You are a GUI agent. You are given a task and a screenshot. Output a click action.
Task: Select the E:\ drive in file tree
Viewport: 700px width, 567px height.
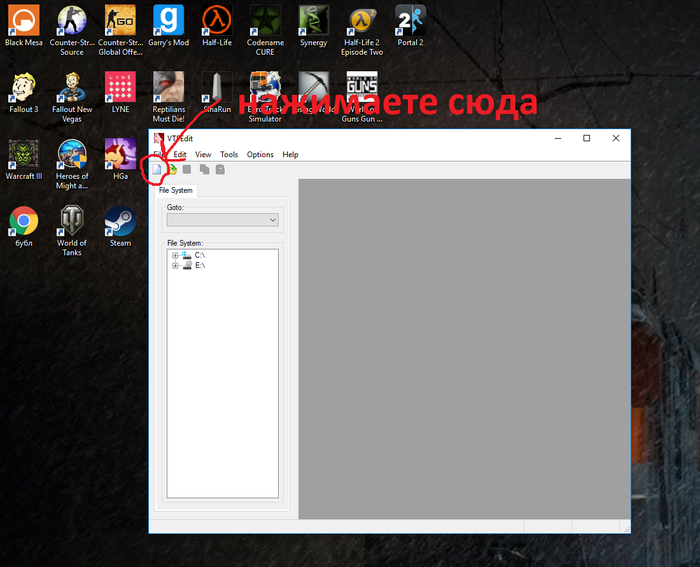coord(199,266)
